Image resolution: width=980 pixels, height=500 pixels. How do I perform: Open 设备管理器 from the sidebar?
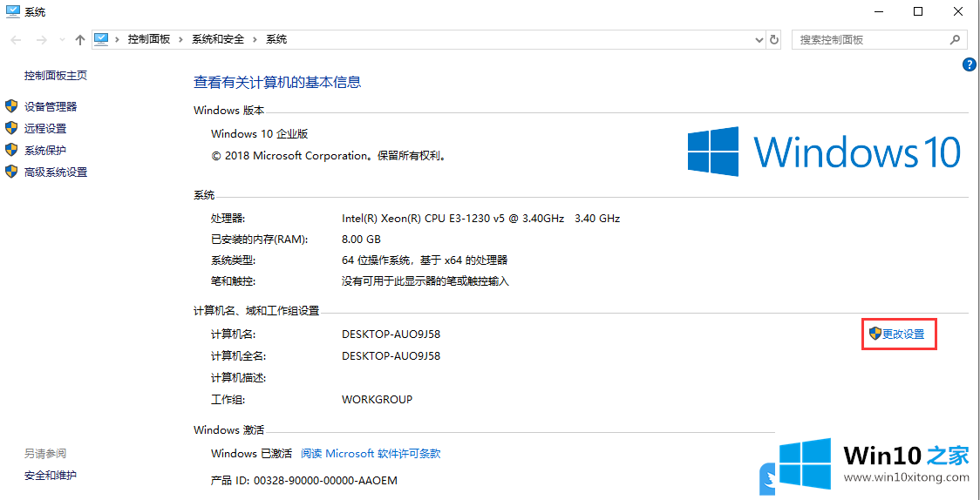click(x=51, y=107)
